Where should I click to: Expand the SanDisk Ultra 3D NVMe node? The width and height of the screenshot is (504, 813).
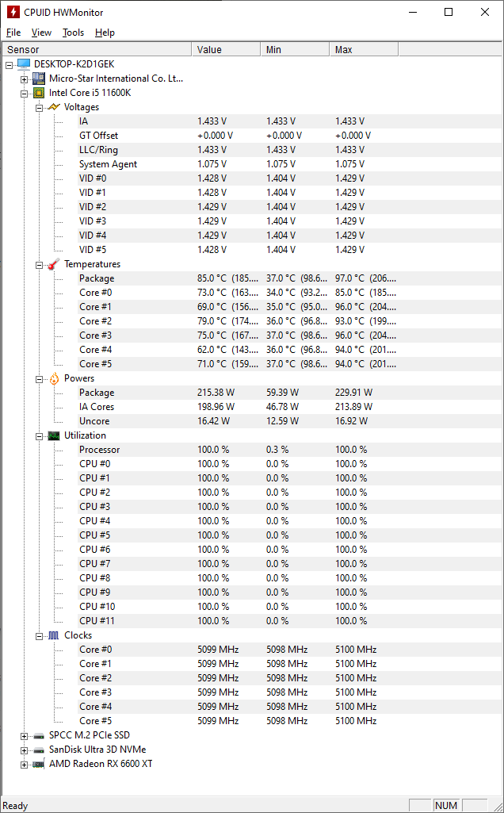pos(24,750)
